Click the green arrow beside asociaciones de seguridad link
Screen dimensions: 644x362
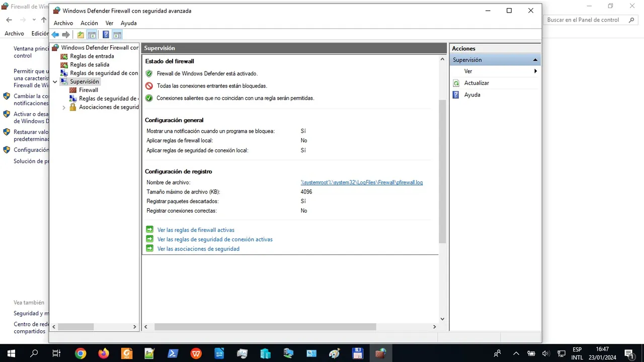pos(149,249)
